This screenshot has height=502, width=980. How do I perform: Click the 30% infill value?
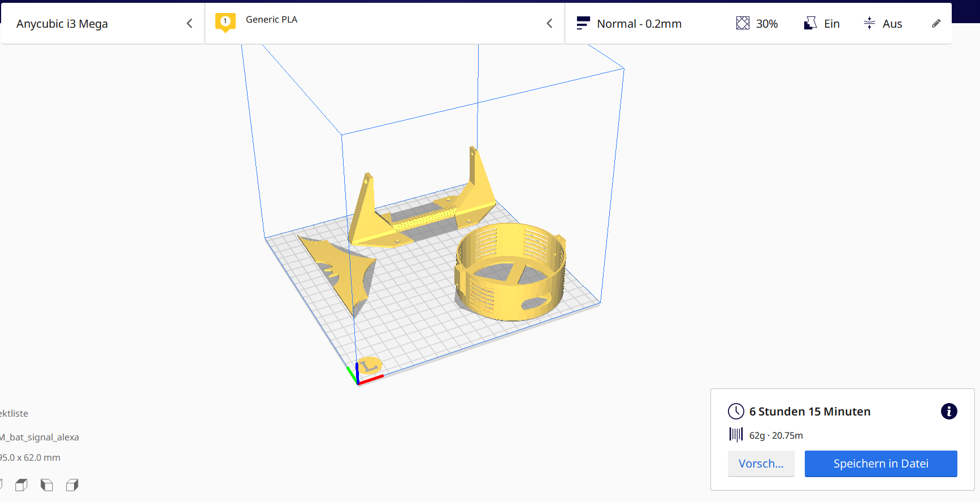767,24
